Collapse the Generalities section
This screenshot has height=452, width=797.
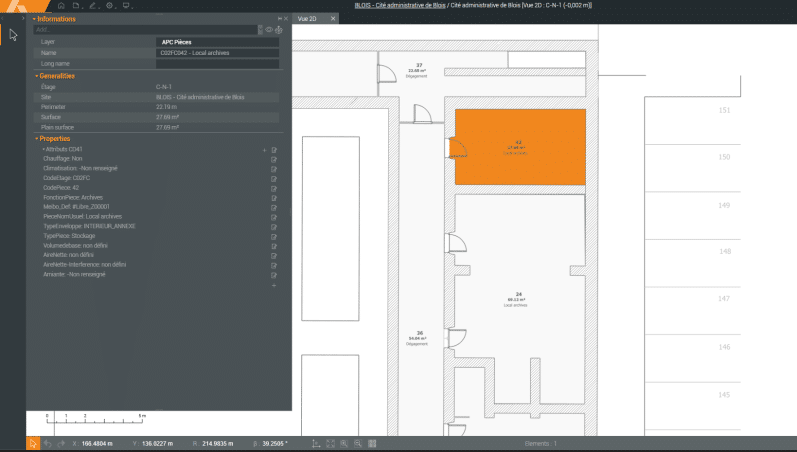[37, 76]
